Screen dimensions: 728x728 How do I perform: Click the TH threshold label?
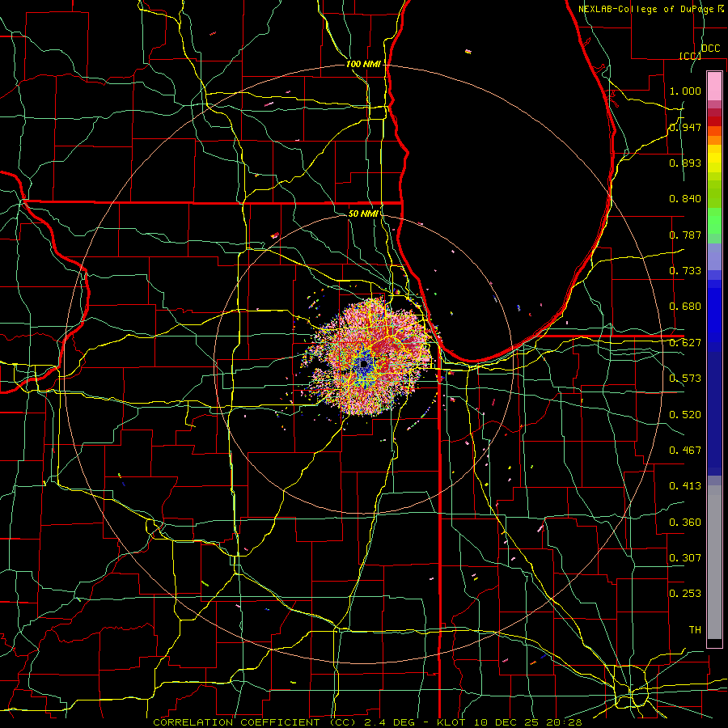[695, 630]
